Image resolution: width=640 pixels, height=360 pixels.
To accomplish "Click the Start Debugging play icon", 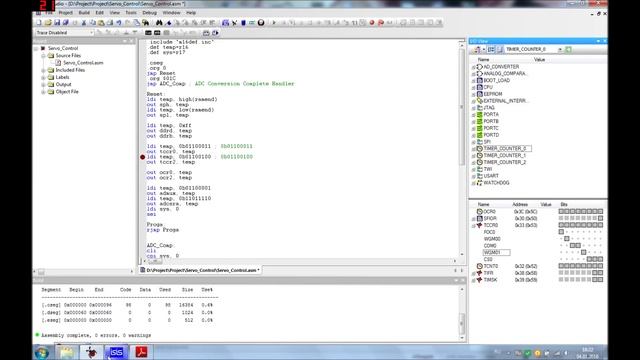I will pos(274,22).
